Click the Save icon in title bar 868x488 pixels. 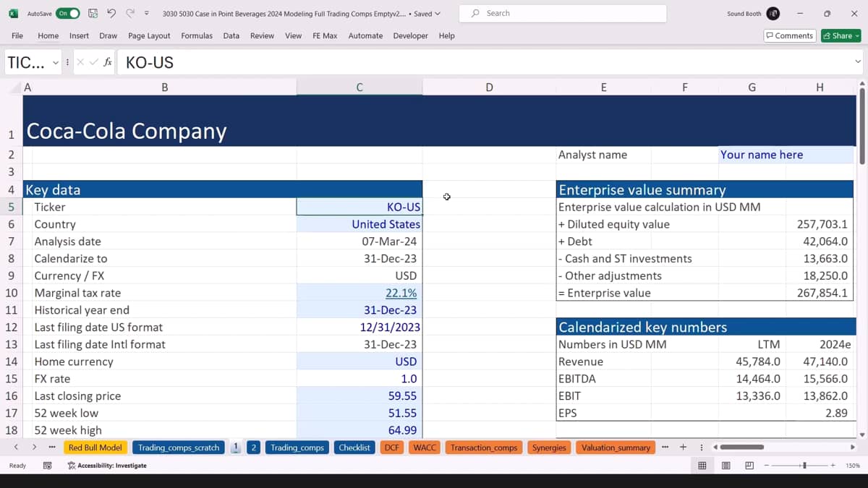click(93, 14)
